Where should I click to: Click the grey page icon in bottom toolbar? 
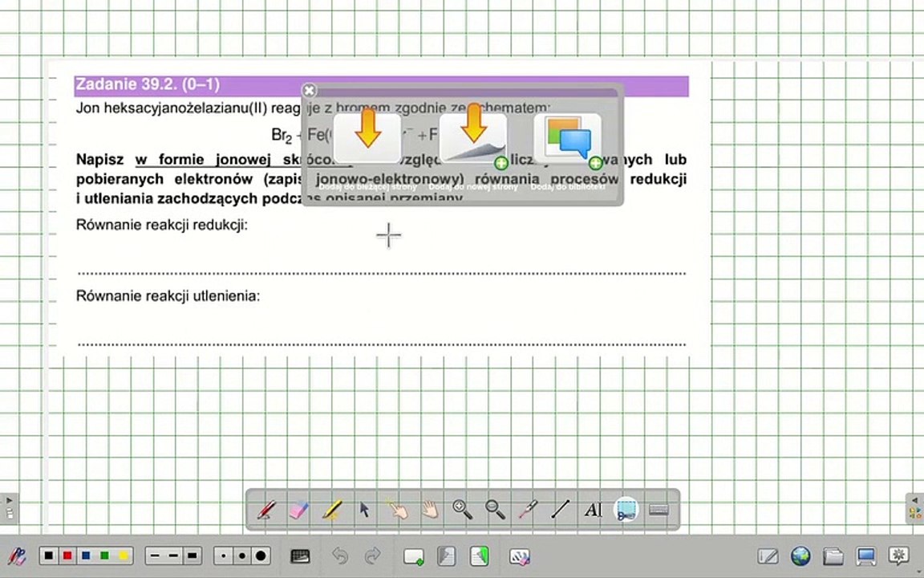pyautogui.click(x=447, y=556)
